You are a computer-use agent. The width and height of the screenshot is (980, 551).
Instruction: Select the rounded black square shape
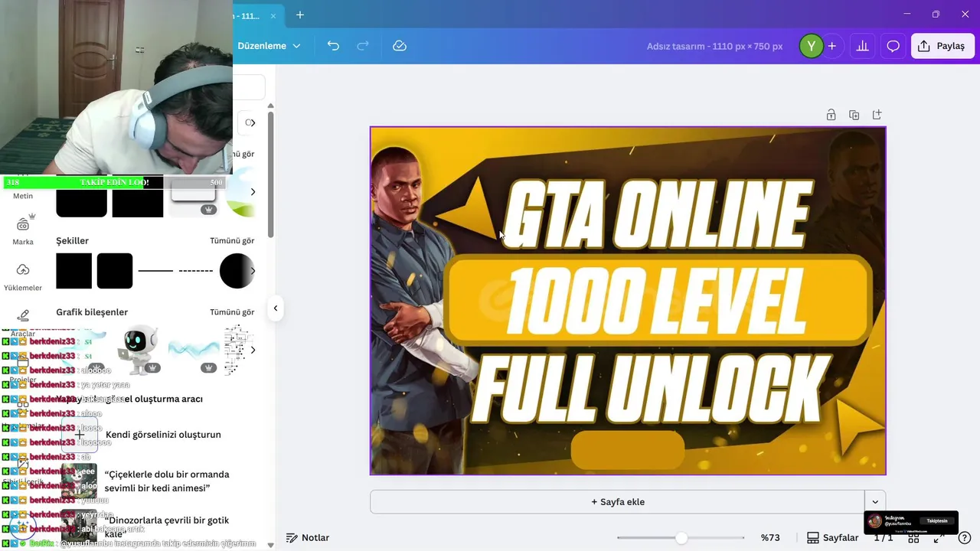(x=115, y=271)
